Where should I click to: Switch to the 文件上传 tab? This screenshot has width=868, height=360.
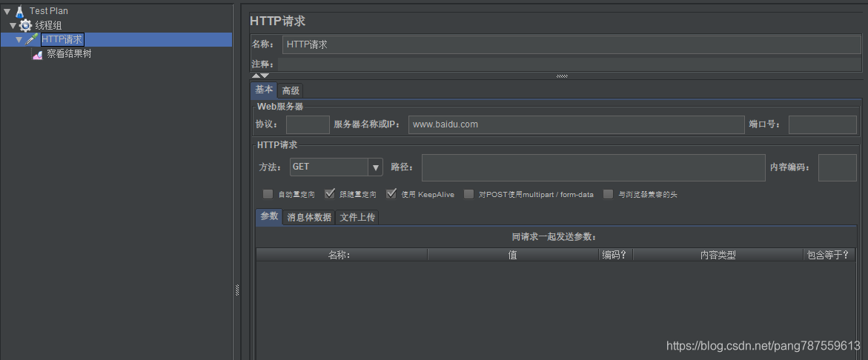point(357,217)
